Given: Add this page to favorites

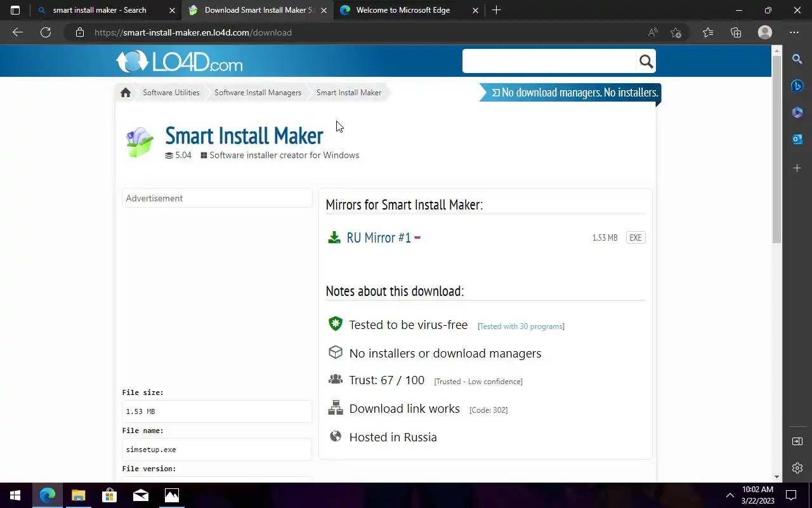Looking at the screenshot, I should click(676, 32).
